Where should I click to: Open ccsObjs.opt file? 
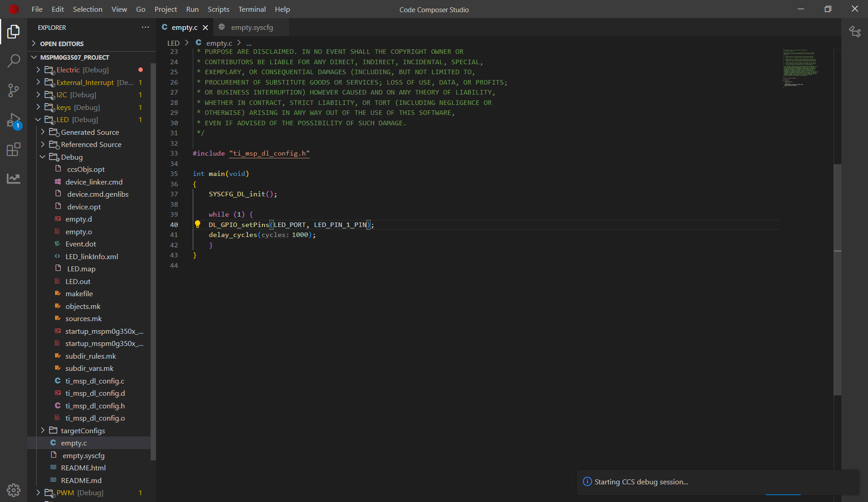tap(89, 170)
